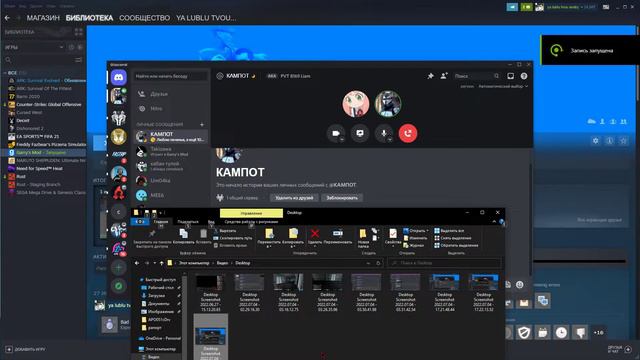This screenshot has height=360, width=640.
Task: Open region automatic selection dropdown in Discord
Action: (503, 87)
